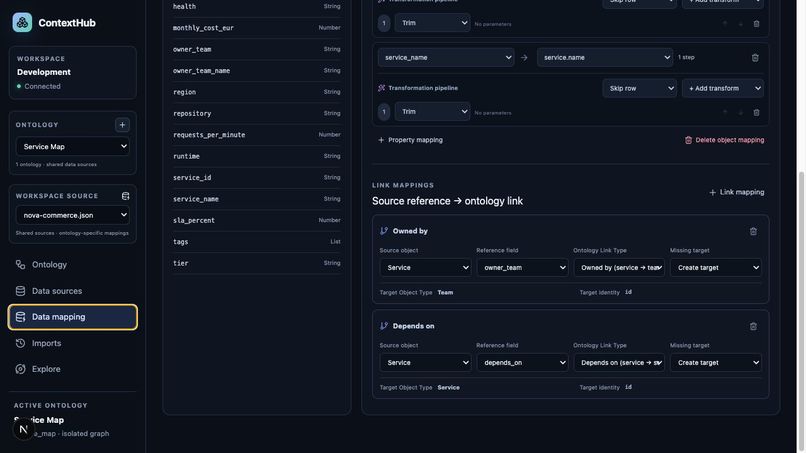Click the branch icon beside Owned by
This screenshot has width=806, height=453.
[x=384, y=231]
